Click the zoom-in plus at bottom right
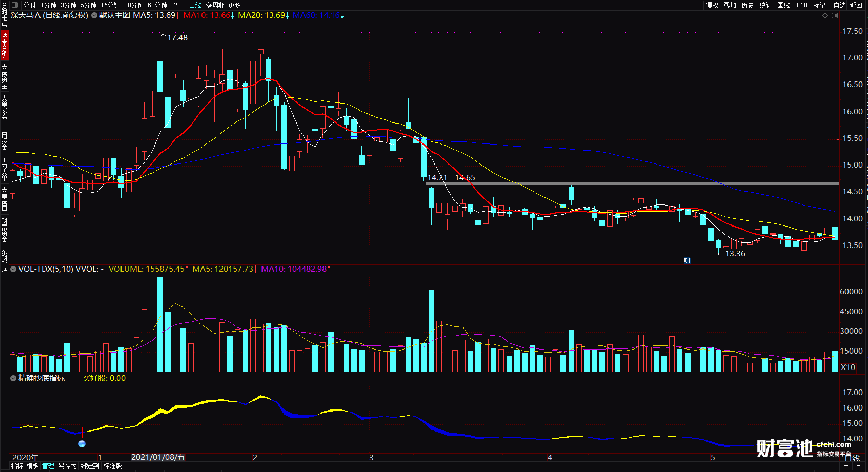This screenshot has height=472, width=868. click(x=846, y=465)
